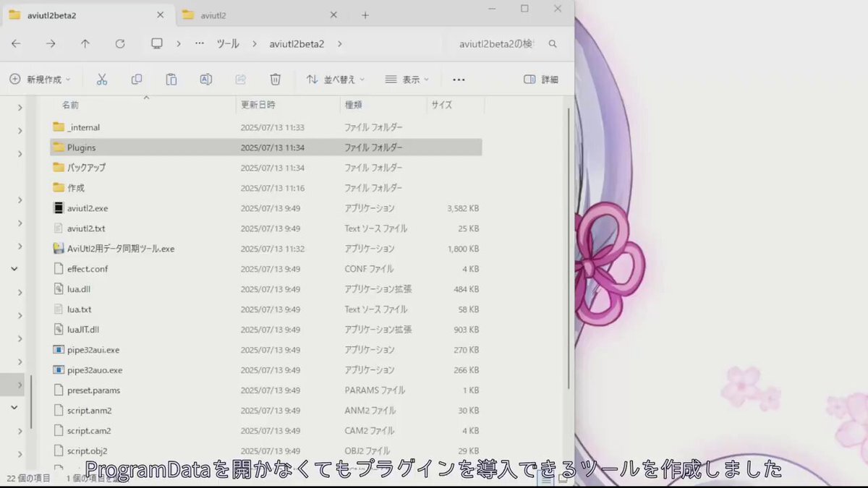Expand first navigation pane tree chevron

click(20, 108)
